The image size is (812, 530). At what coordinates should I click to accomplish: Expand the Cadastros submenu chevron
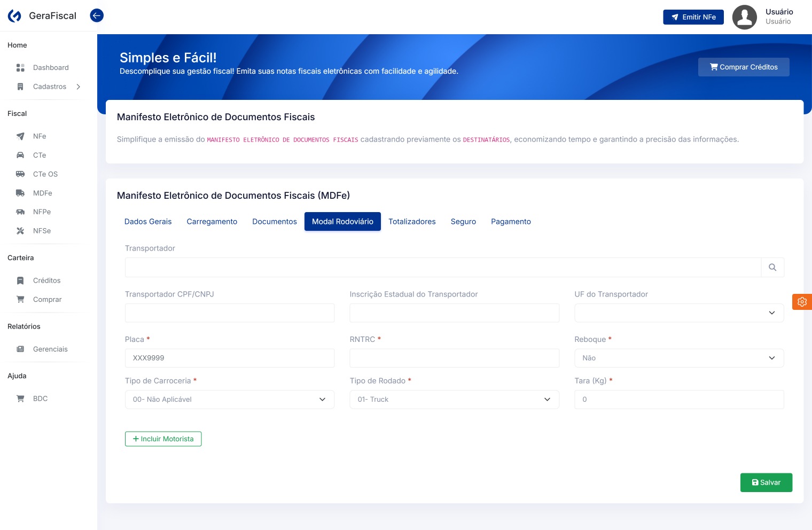click(79, 87)
